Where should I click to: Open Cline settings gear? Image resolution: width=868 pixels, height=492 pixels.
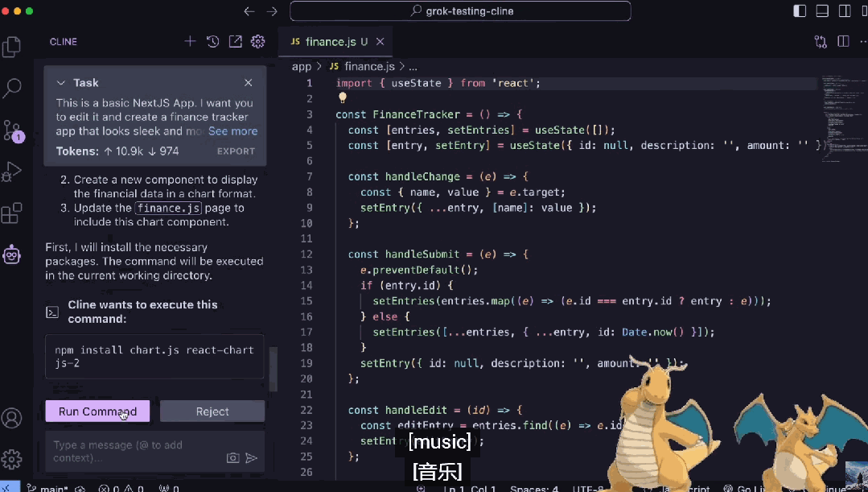coord(258,42)
